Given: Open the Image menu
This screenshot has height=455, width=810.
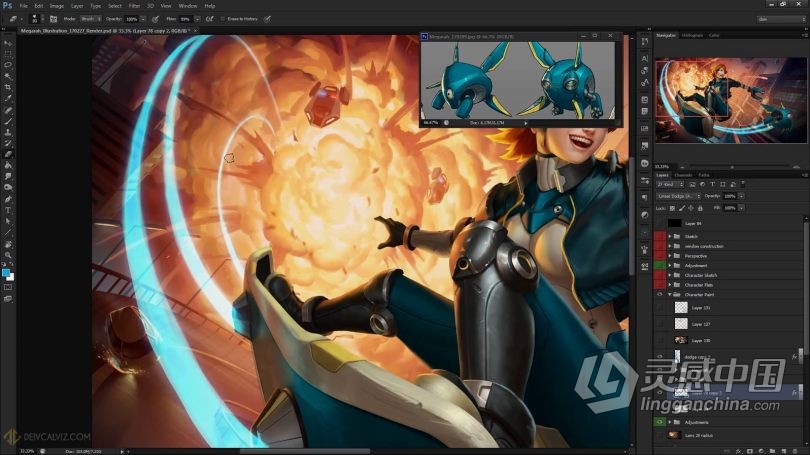Looking at the screenshot, I should click(x=57, y=6).
